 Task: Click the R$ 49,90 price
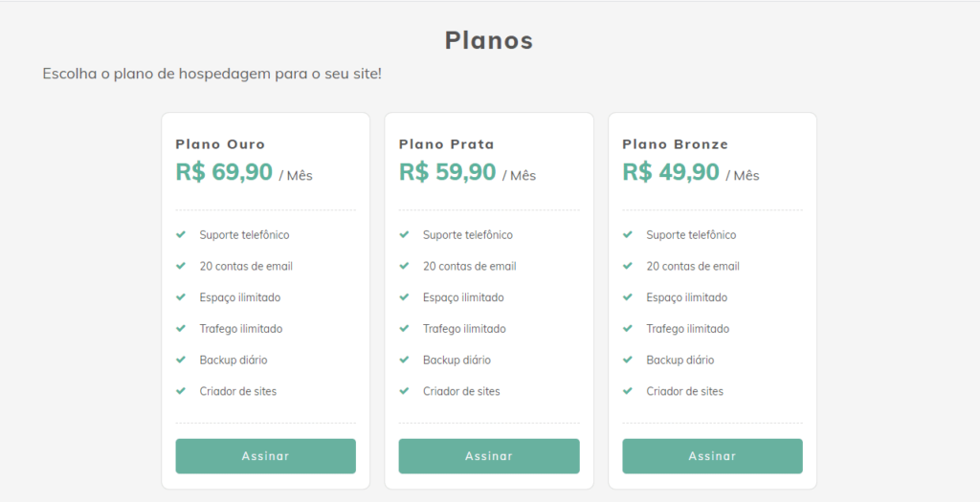[x=671, y=172]
